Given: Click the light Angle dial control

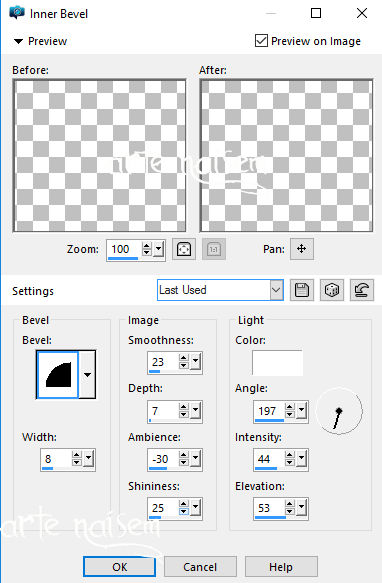Looking at the screenshot, I should click(339, 411).
